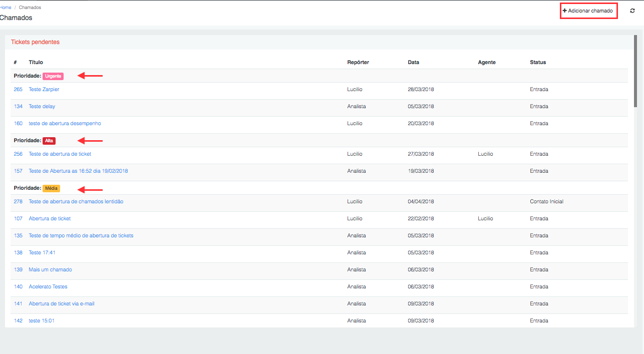Click date 22/02/2018 cell
Viewport: 644px width, 354px height.
[421, 218]
